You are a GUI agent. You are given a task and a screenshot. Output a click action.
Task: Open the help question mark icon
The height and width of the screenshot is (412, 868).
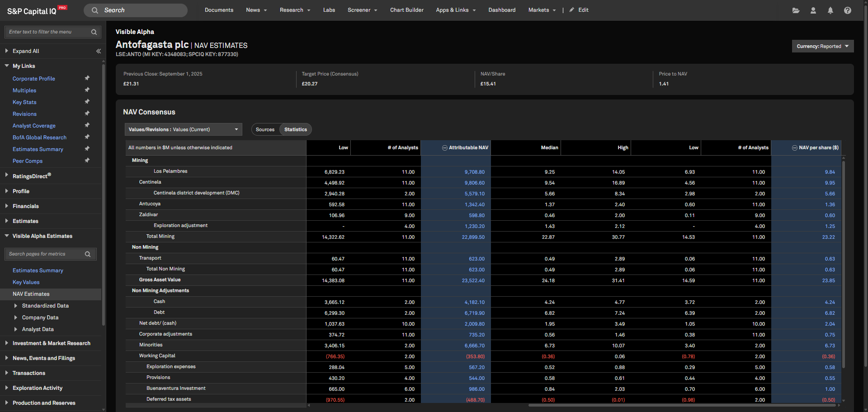(847, 10)
